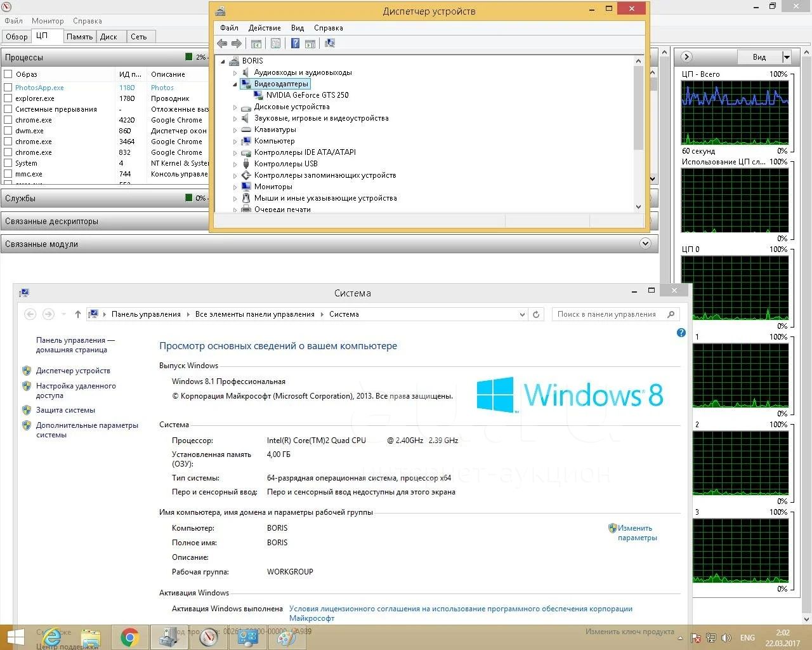
Task: Toggle the select-all checkbox beside Образ header
Action: click(x=8, y=74)
